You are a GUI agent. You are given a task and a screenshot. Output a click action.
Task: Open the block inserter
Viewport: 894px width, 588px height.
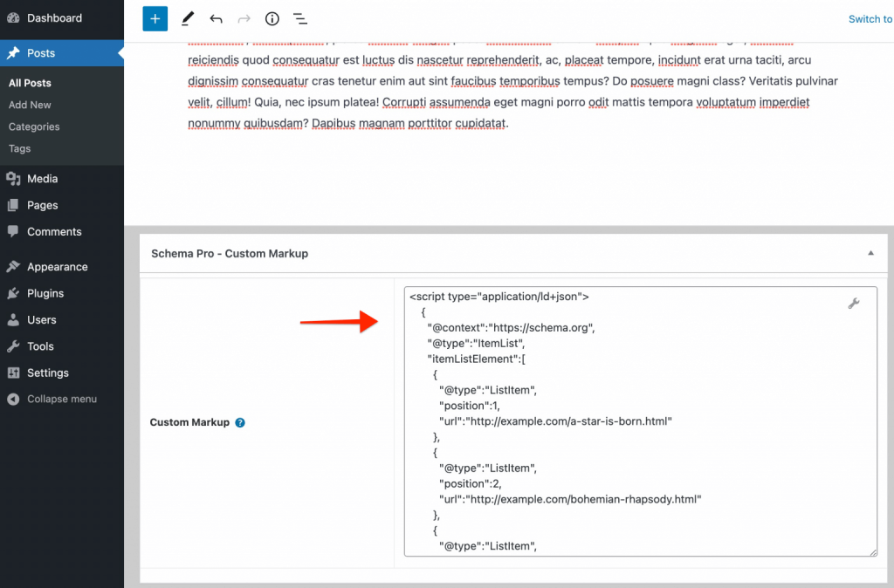[155, 18]
